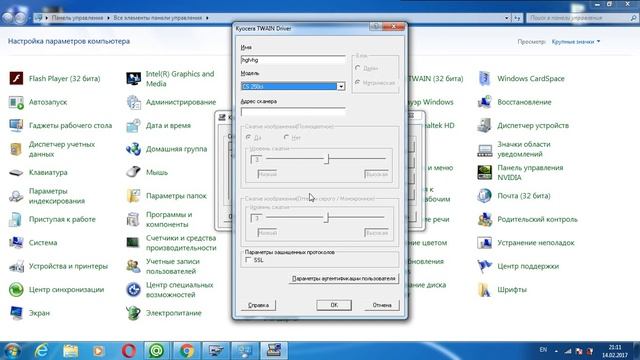Image resolution: width=640 pixels, height=360 pixels.
Task: Open Программы и компоненты icon
Action: click(x=133, y=219)
